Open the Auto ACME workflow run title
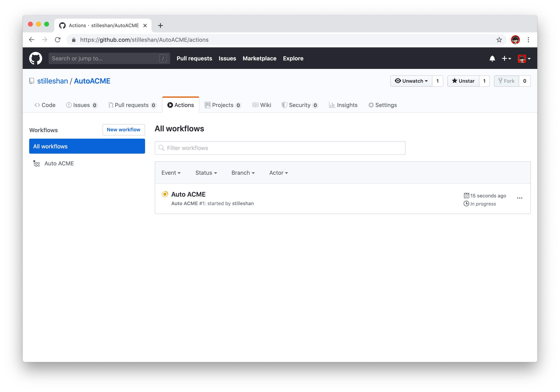This screenshot has height=392, width=560. click(188, 194)
